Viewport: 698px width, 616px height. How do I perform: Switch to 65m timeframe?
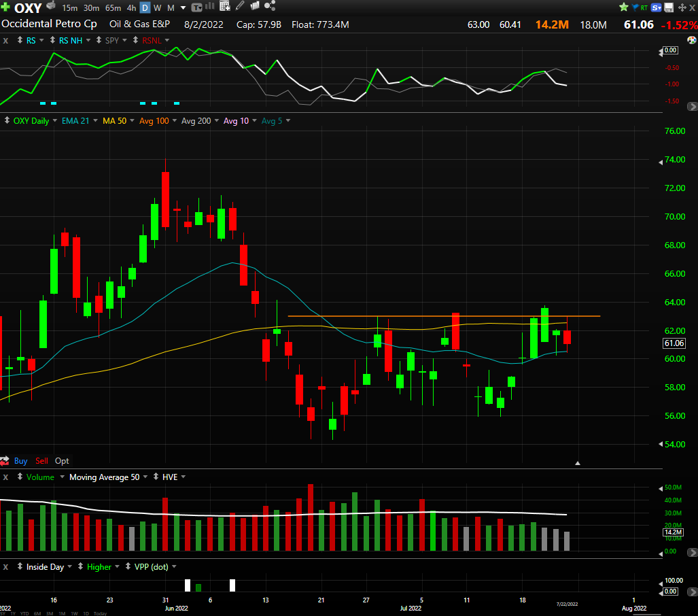click(113, 8)
